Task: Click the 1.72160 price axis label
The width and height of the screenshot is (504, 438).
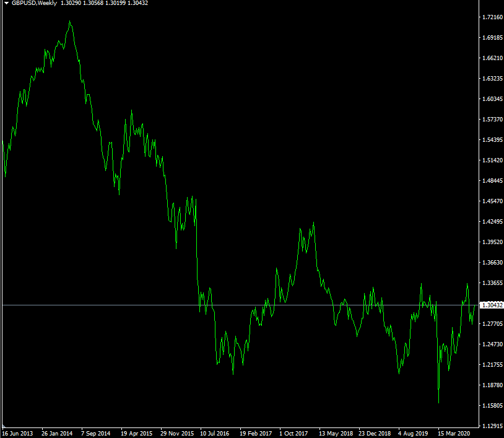Action: (492, 17)
